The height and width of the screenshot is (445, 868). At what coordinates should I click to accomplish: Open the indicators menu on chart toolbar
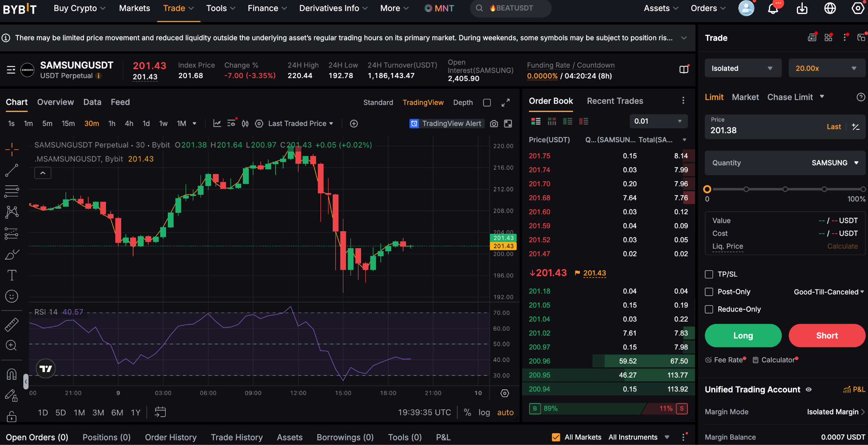pos(217,123)
